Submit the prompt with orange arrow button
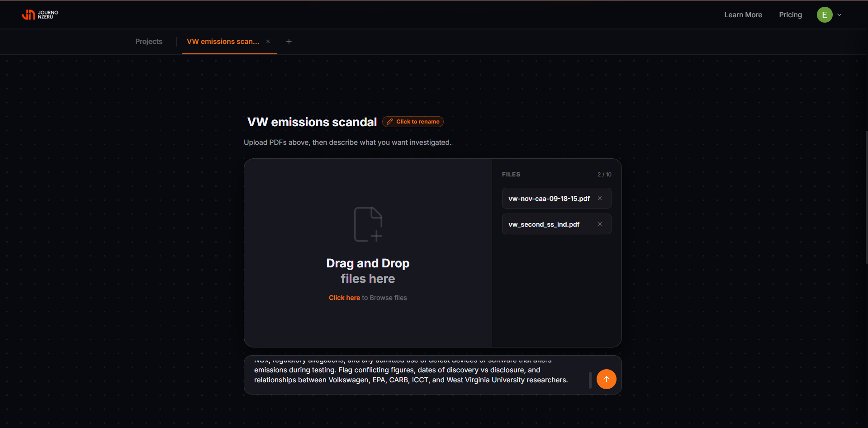Image resolution: width=868 pixels, height=428 pixels. point(607,379)
